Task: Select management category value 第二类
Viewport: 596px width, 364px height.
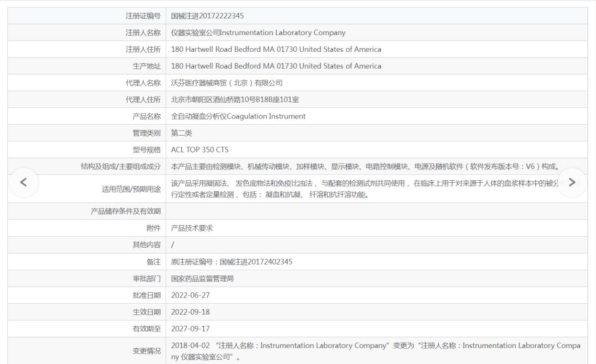Action: [181, 133]
